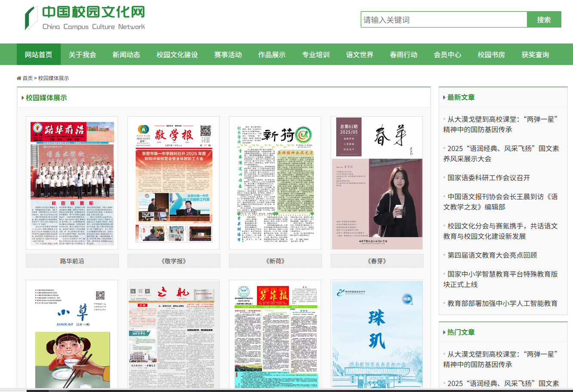Screen dimensions: 573x392
Task: Open the 国家语委科研工作会议召开 article
Action: pyautogui.click(x=489, y=178)
